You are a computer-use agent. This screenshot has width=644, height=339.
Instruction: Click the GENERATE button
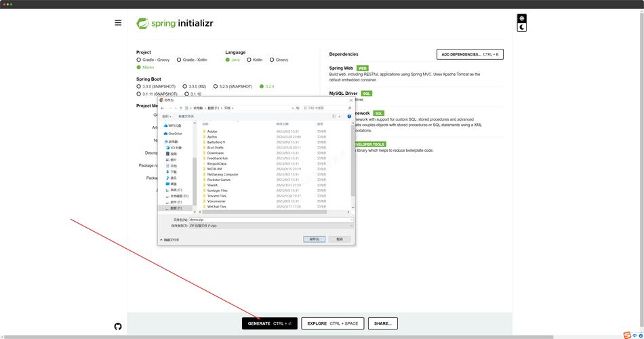(x=269, y=323)
